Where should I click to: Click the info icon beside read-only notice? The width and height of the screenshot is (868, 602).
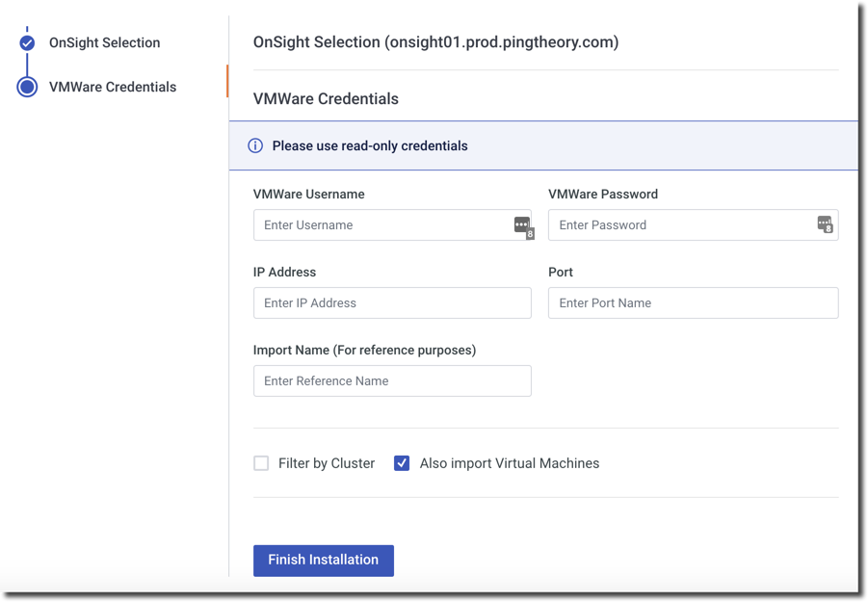pos(255,145)
